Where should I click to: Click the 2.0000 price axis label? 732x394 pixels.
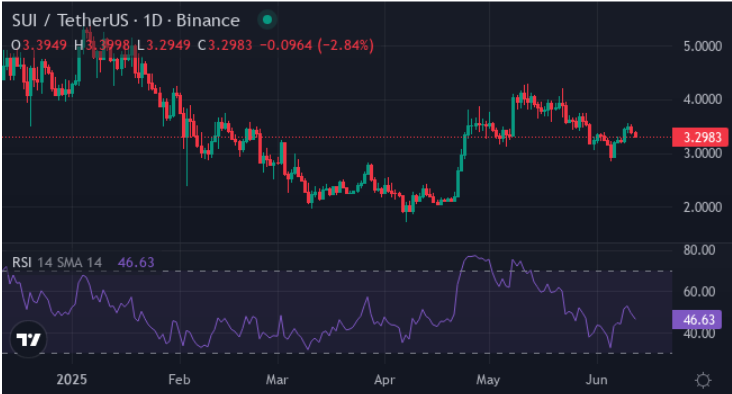tap(703, 207)
